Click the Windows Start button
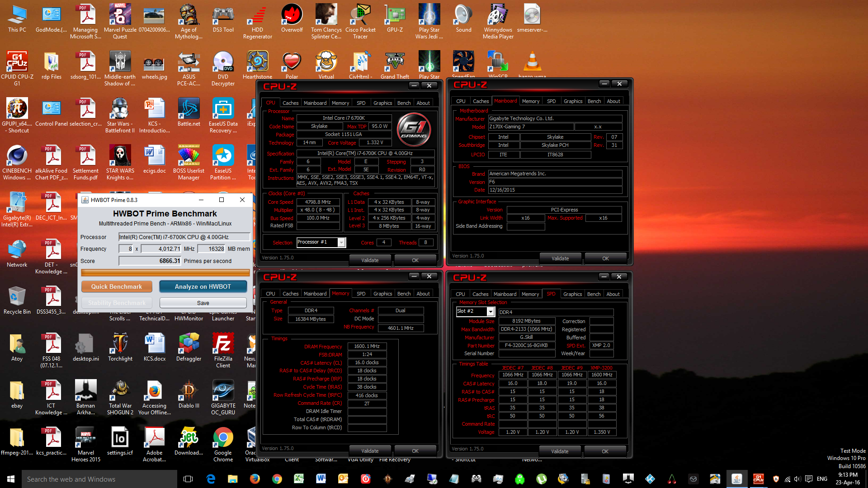The image size is (868, 488). coord(11,479)
